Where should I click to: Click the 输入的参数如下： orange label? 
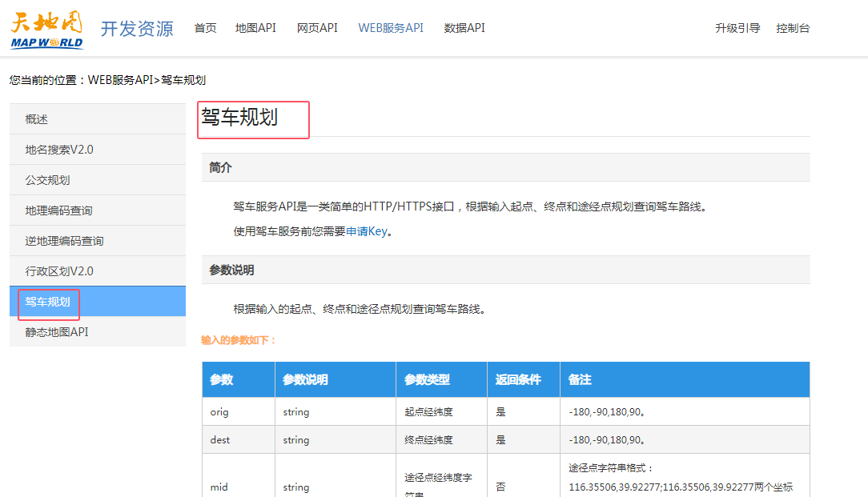[238, 340]
